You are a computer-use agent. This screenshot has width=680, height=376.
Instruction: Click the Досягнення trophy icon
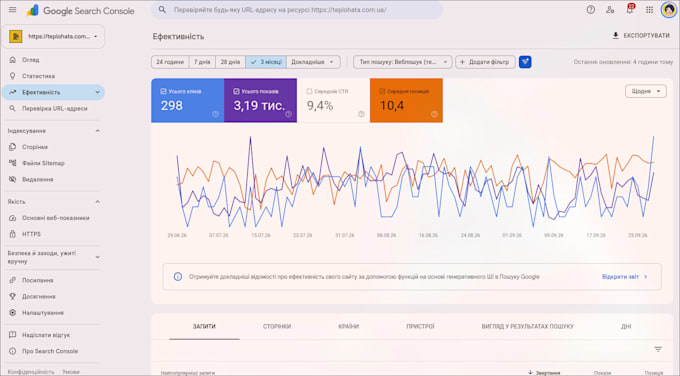tap(13, 297)
